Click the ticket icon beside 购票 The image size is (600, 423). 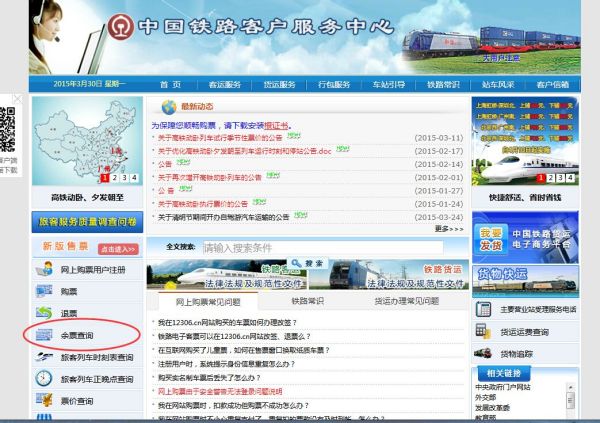[x=44, y=291]
